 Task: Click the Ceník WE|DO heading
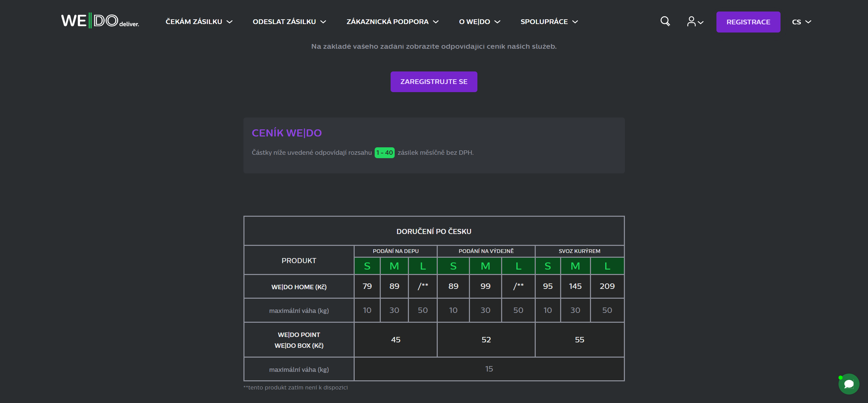287,133
